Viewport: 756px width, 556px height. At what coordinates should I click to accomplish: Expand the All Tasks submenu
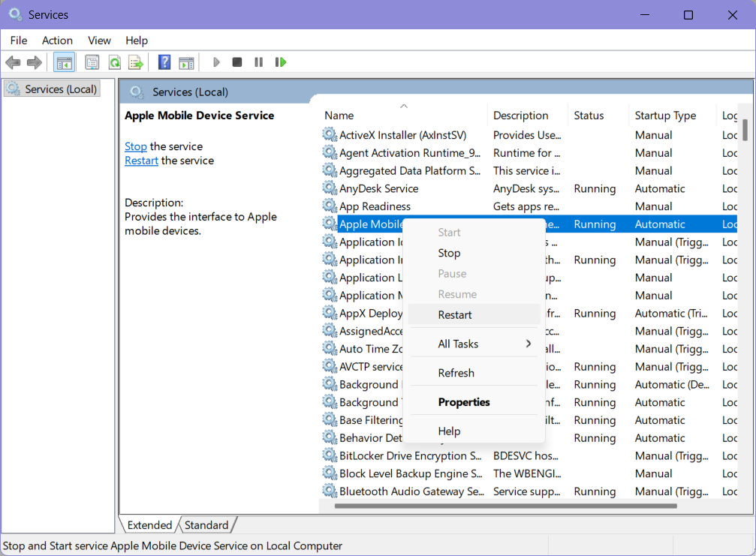tap(474, 344)
